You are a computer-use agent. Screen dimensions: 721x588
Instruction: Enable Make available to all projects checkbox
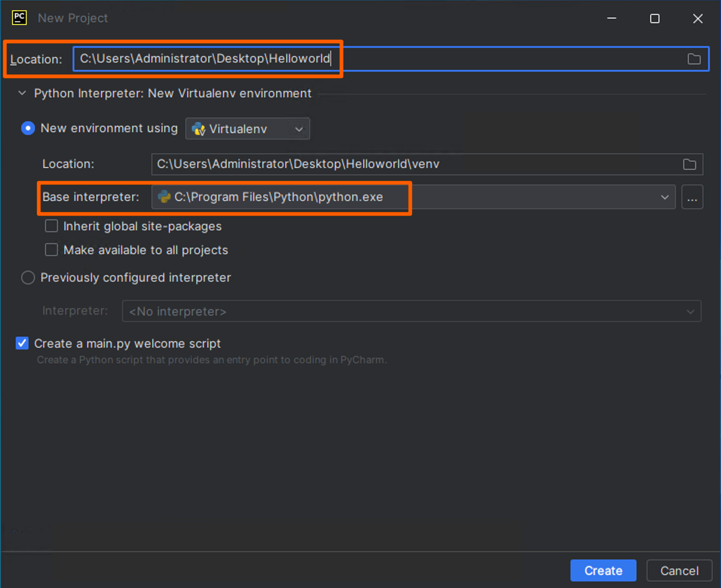[51, 250]
